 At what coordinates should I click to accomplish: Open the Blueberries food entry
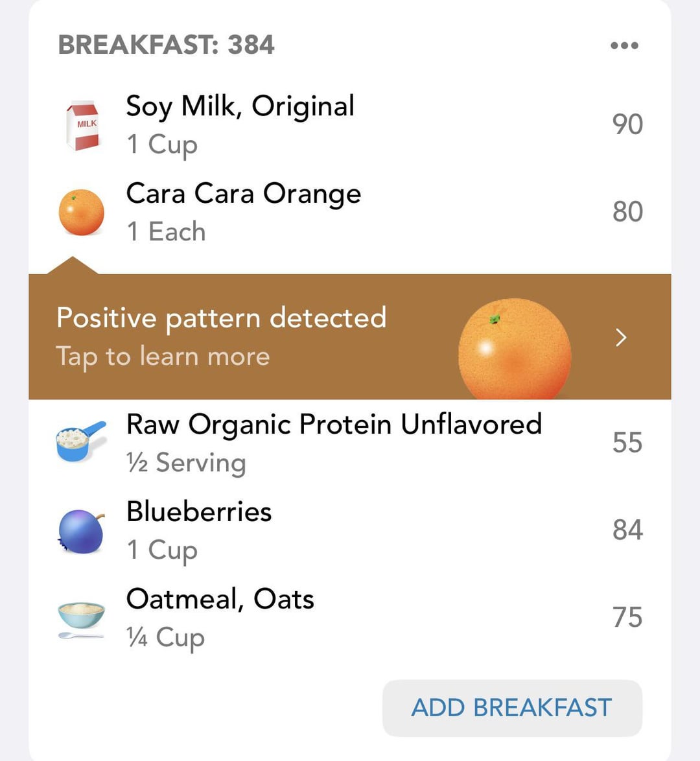[x=350, y=530]
